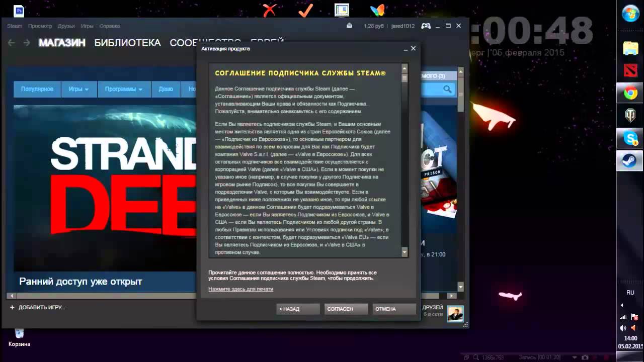
Task: Open the Windows Start orb
Action: (x=630, y=14)
